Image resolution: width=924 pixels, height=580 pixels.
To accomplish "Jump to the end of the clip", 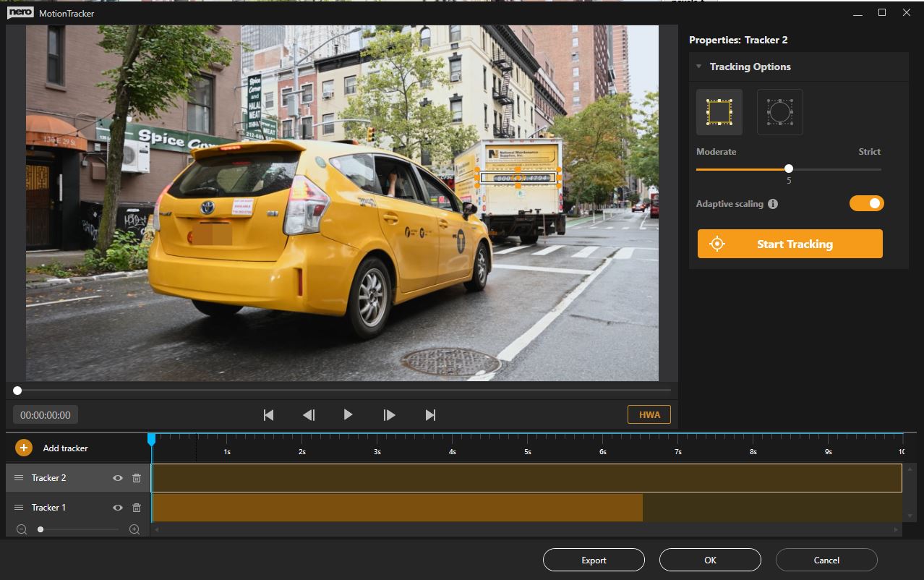I will [x=430, y=415].
